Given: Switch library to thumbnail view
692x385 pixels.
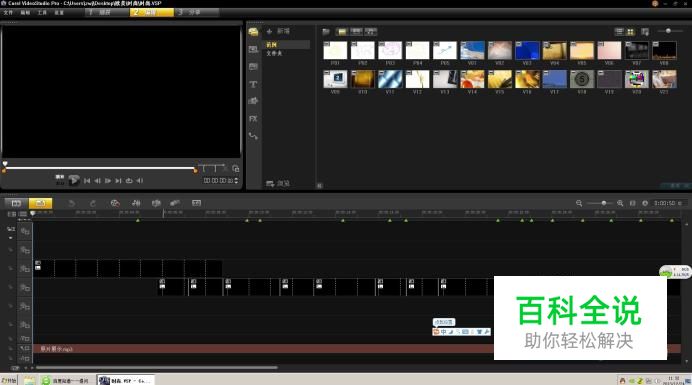Looking at the screenshot, I should pyautogui.click(x=631, y=32).
